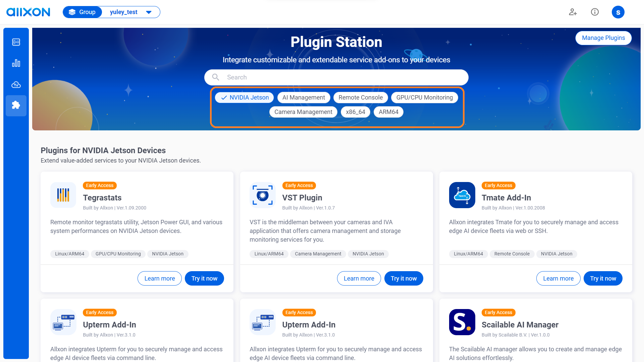
Task: Click the VST Plugin title
Action: point(302,198)
